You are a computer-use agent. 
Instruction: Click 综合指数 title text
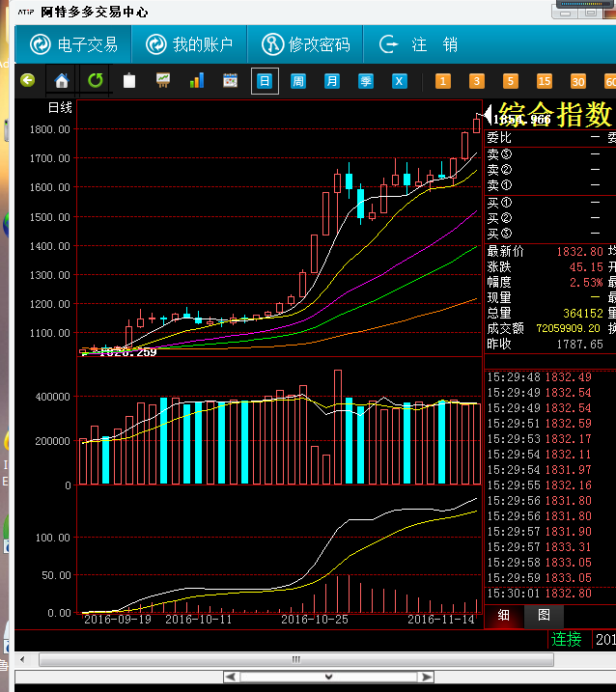[x=555, y=114]
